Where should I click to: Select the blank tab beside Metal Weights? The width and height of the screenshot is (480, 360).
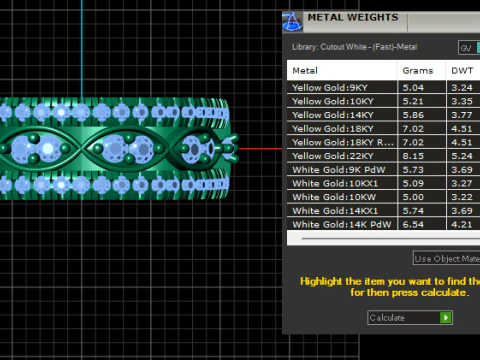[x=444, y=22]
